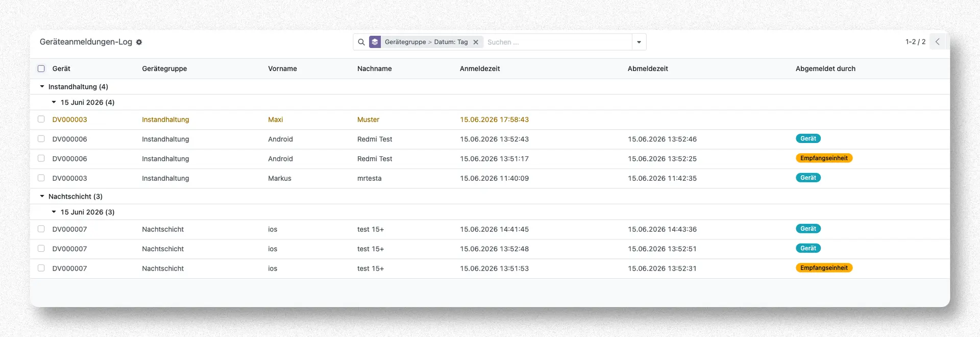
Task: Sort by the Gerätegruppe column header
Action: [164, 68]
